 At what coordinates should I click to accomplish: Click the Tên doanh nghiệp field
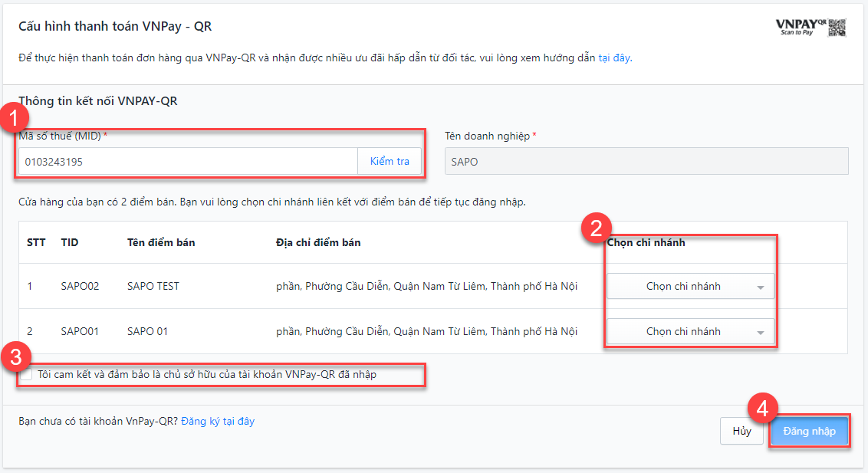coord(646,162)
